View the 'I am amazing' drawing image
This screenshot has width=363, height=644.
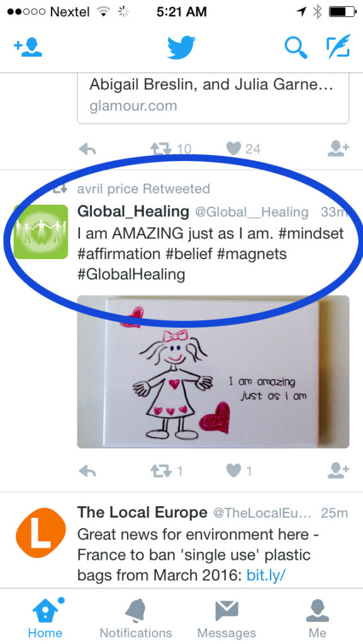213,372
